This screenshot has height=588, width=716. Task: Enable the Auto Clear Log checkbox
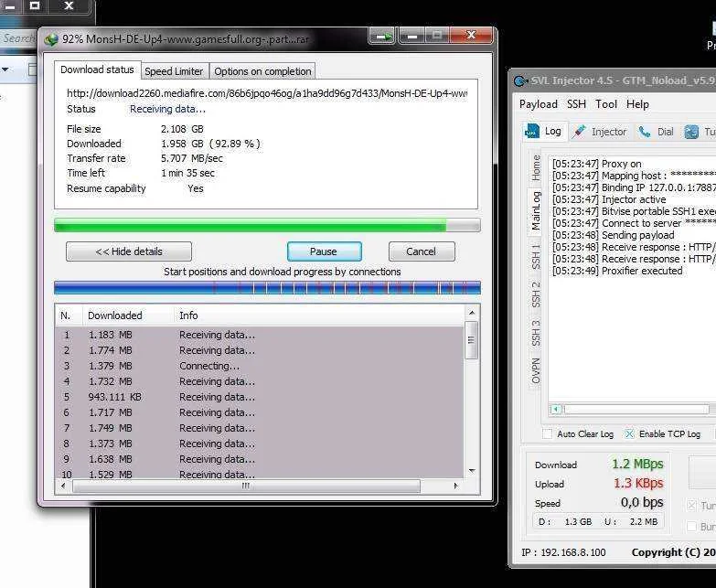tap(547, 433)
